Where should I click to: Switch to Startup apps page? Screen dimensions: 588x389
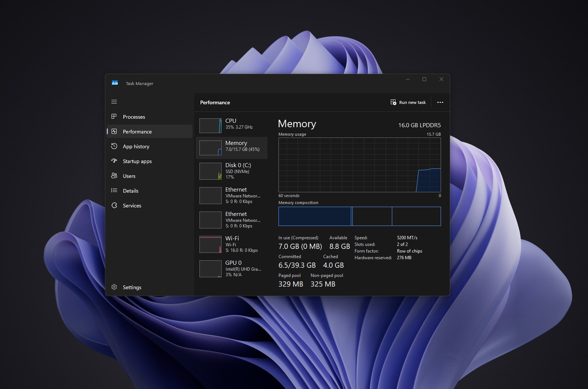click(x=150, y=161)
